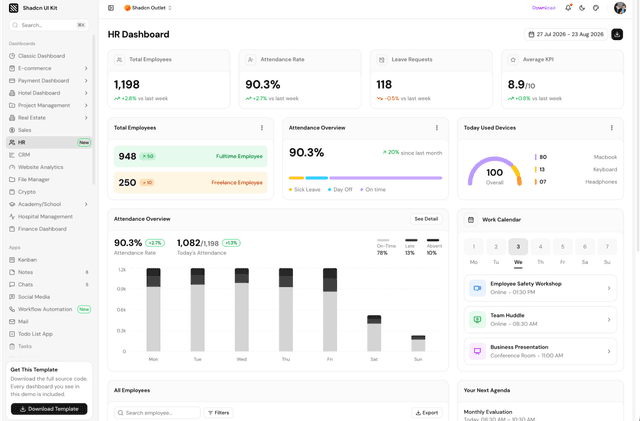The height and width of the screenshot is (421, 640).
Task: Click the attendance progress bar purple segment
Action: click(386, 178)
